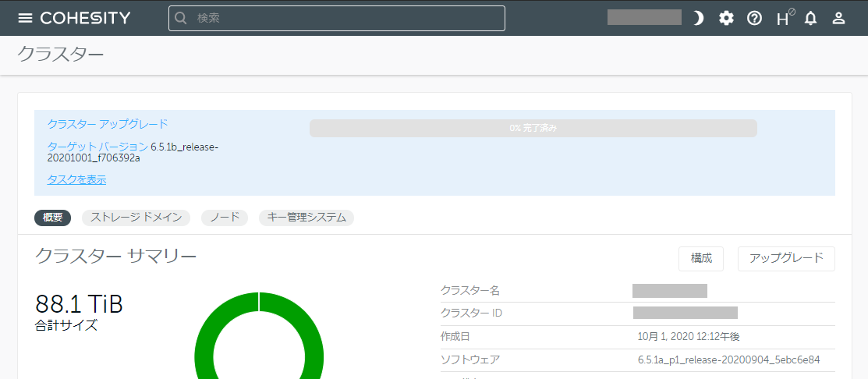This screenshot has height=379, width=868.
Task: Click the 0% 完了済み progress bar
Action: [533, 128]
